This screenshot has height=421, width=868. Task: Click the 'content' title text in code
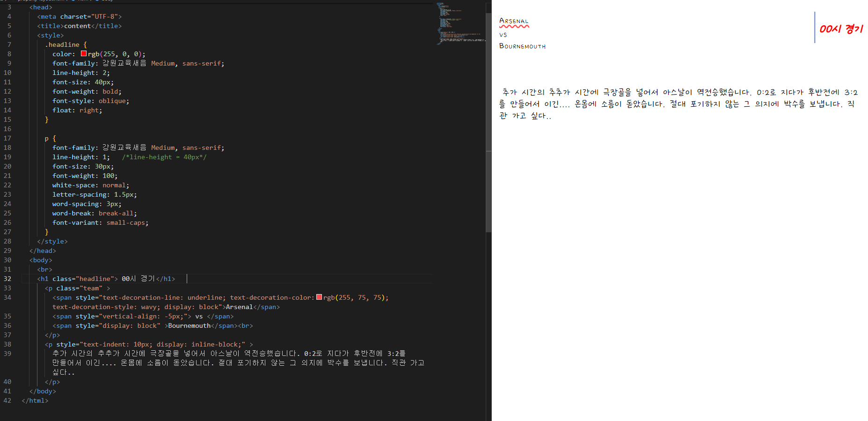click(x=77, y=26)
